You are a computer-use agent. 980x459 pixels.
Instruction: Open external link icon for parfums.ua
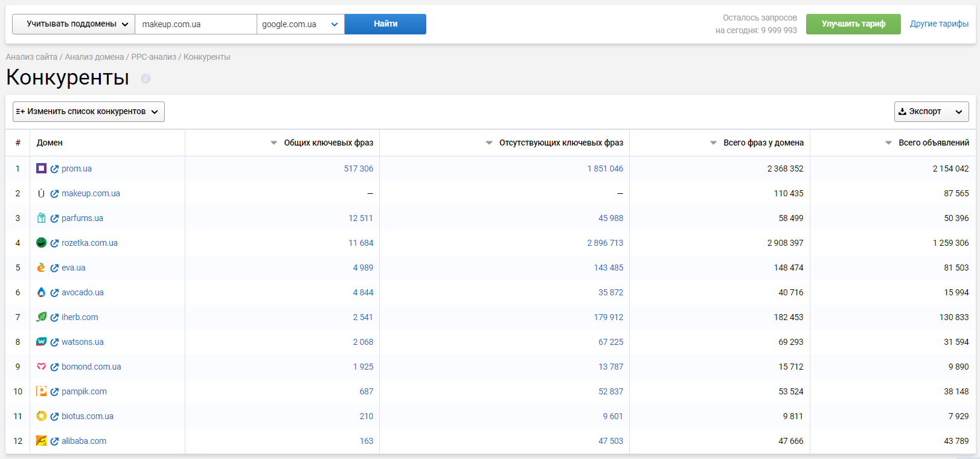click(x=54, y=219)
